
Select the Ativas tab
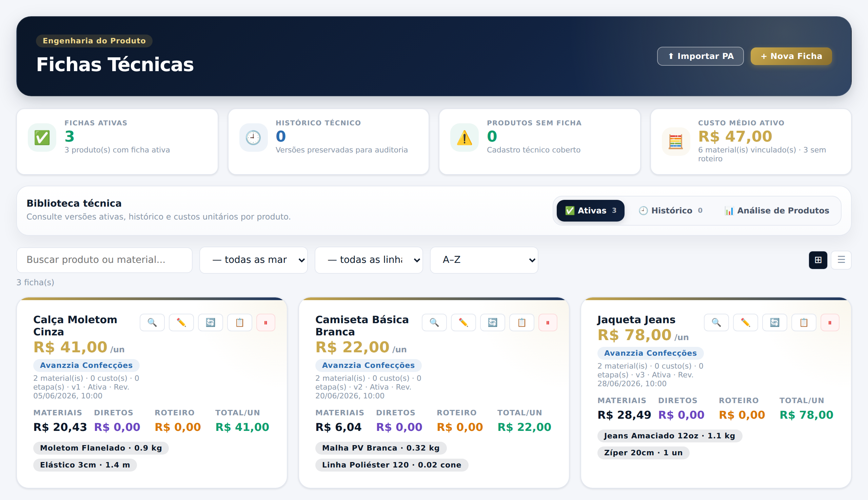click(x=590, y=210)
